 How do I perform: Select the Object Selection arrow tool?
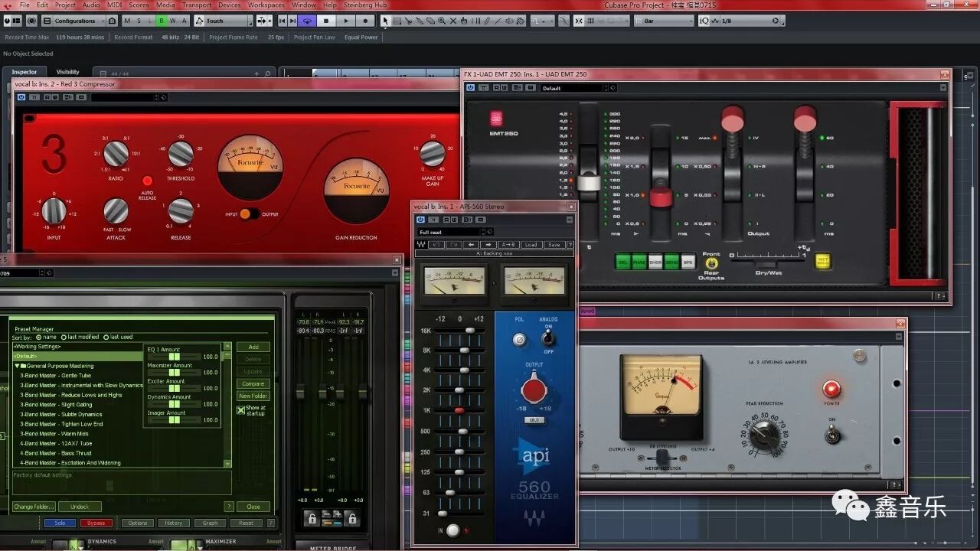click(x=385, y=21)
